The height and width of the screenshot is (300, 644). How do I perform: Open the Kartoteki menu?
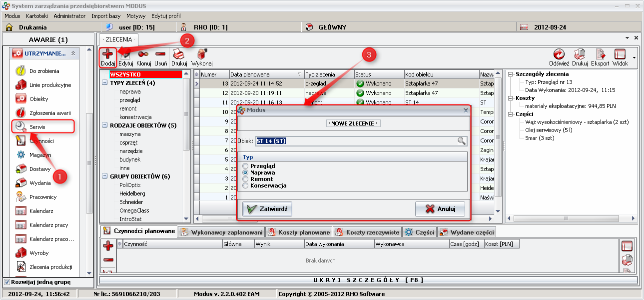coord(36,16)
